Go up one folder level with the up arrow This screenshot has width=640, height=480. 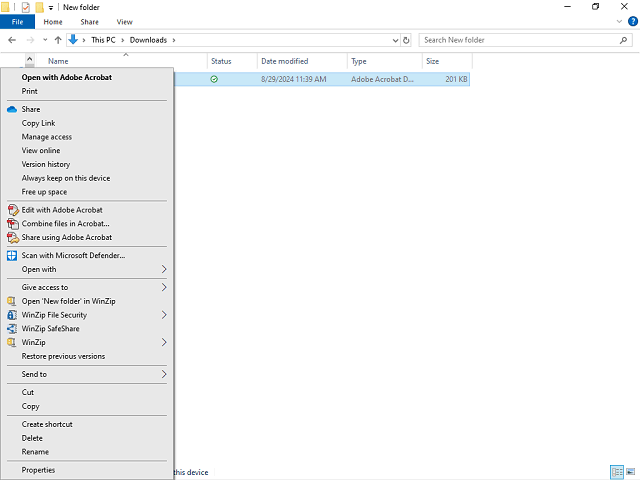[x=58, y=40]
